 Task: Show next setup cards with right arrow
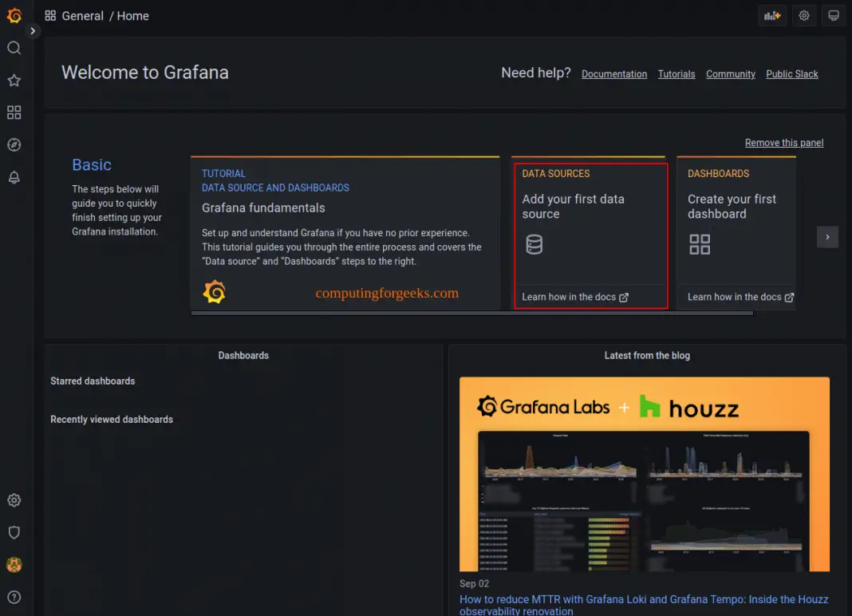tap(827, 237)
